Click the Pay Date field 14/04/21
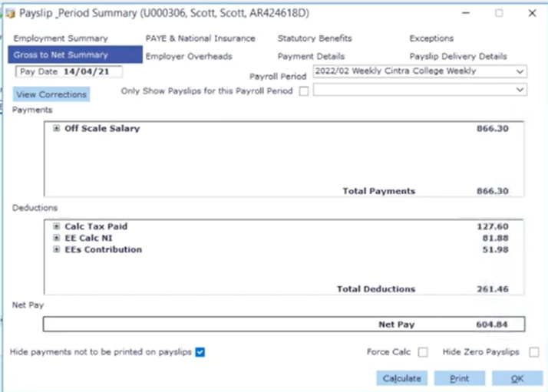This screenshot has height=392, width=548. (x=69, y=71)
